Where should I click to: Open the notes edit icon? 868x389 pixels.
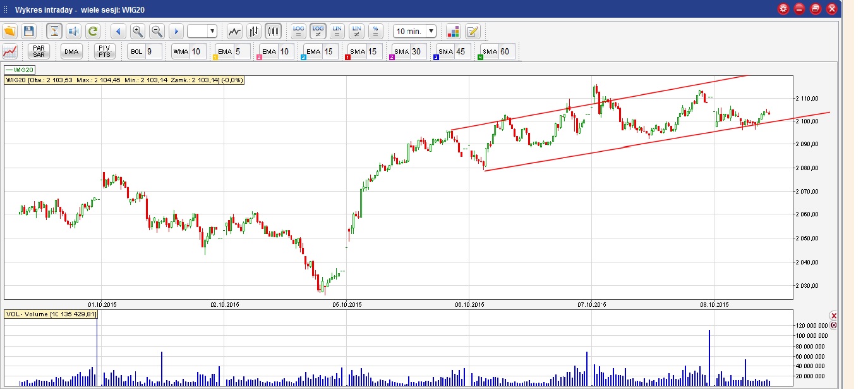pos(473,31)
